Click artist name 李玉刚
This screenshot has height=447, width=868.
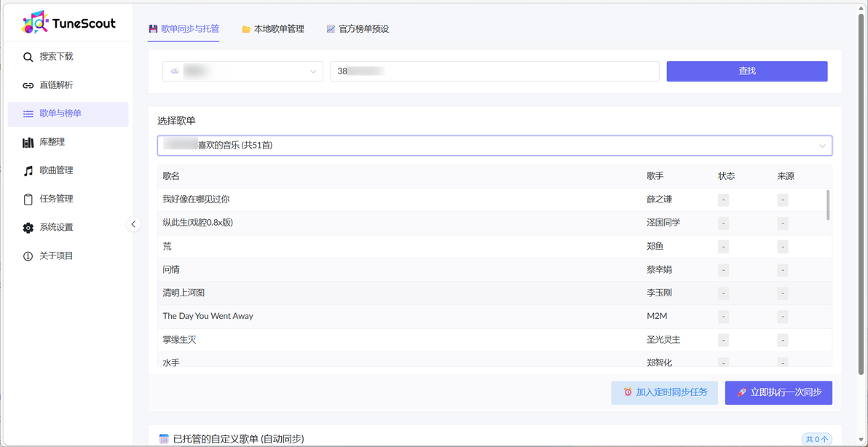point(659,293)
